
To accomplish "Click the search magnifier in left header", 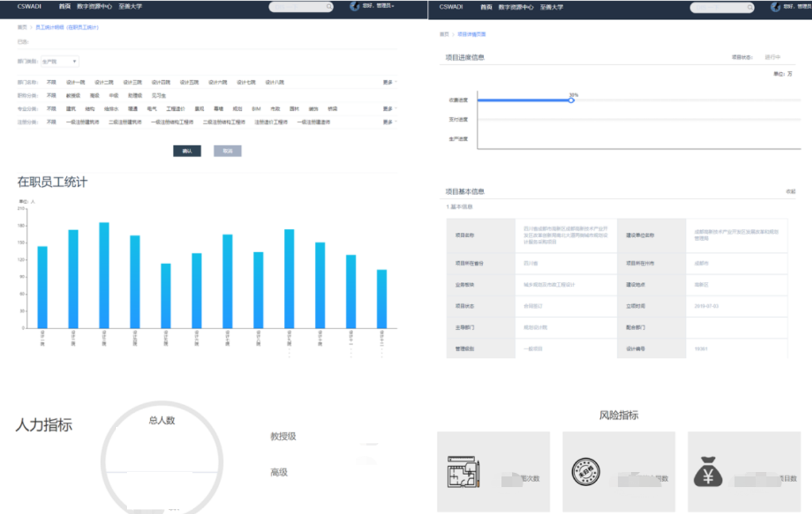I will (329, 7).
